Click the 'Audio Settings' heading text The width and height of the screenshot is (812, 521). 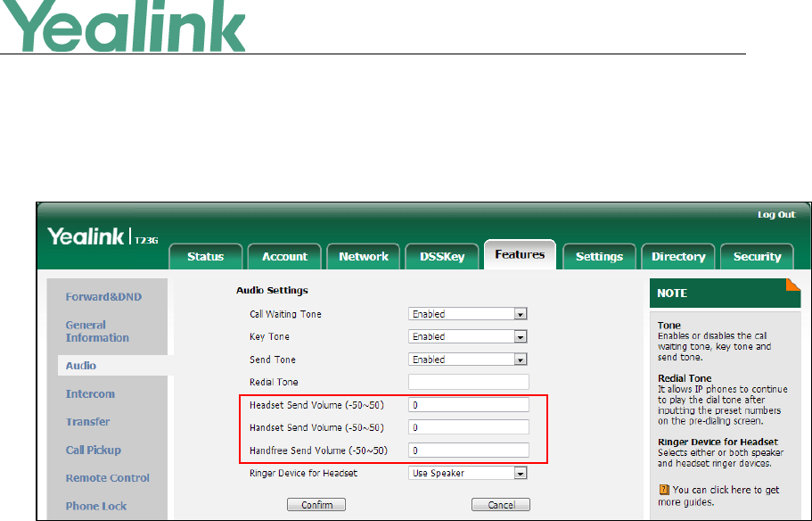click(x=272, y=290)
